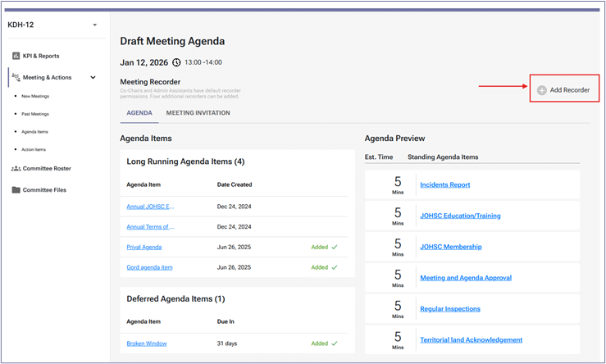606x364 pixels.
Task: Click the Added checkmark next to Broken Window
Action: coord(334,344)
